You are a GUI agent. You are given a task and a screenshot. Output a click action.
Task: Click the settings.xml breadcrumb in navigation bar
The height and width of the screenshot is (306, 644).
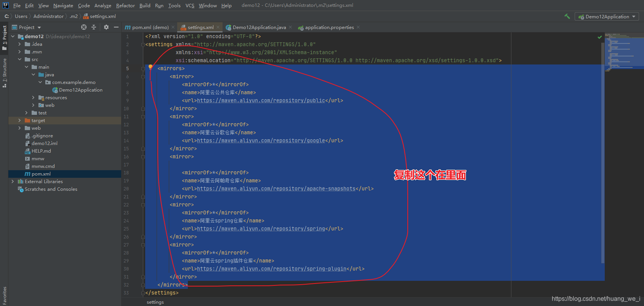[x=99, y=16]
